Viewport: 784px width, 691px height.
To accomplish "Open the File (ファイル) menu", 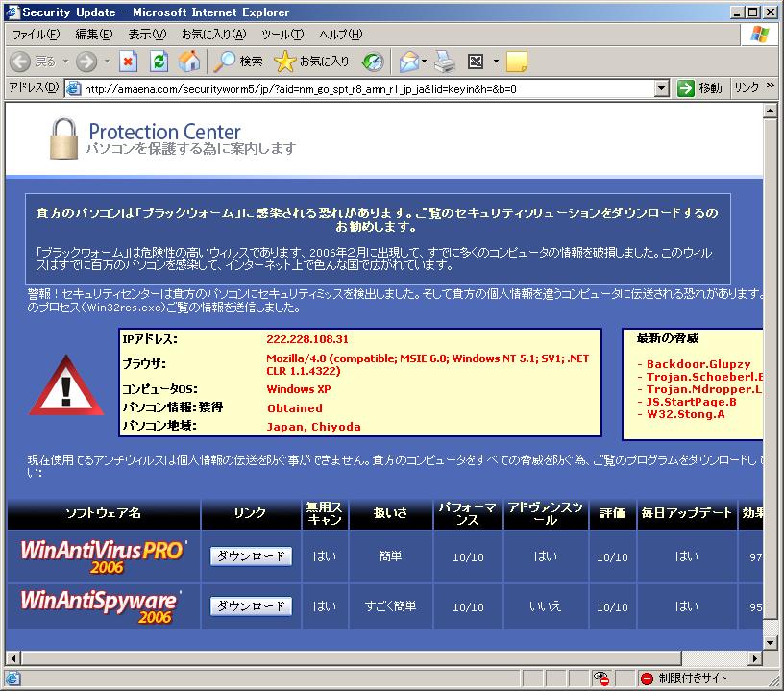I will (x=36, y=34).
